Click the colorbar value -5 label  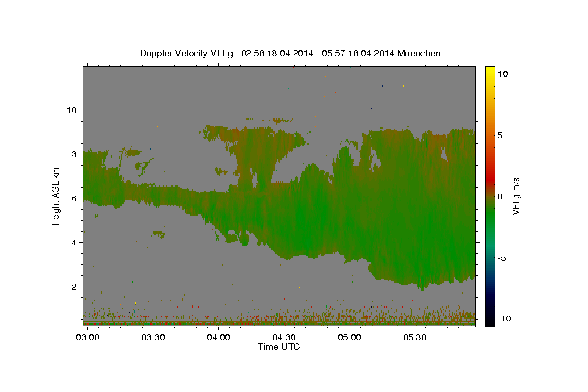point(502,258)
